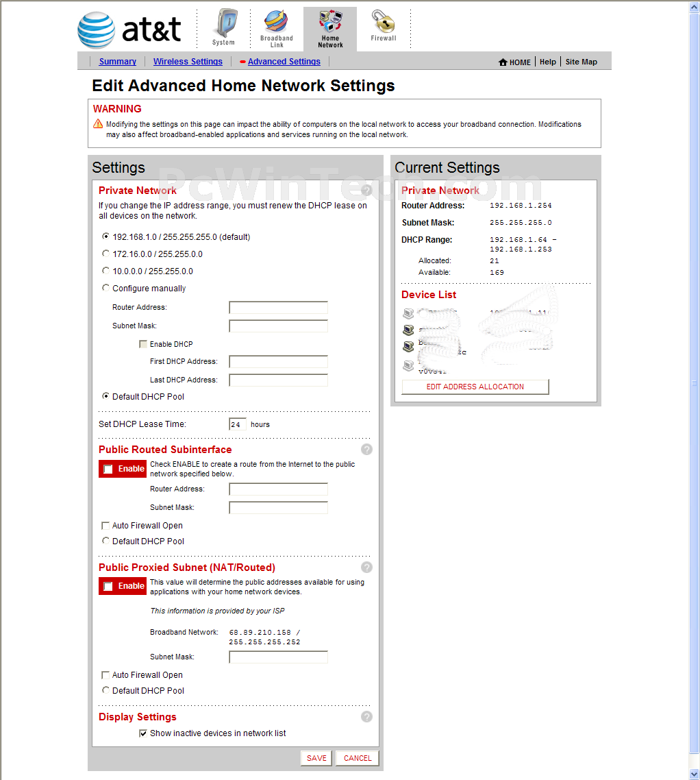Click the DHCP range start 192.168.1.64
Image resolution: width=700 pixels, height=780 pixels.
click(x=518, y=240)
